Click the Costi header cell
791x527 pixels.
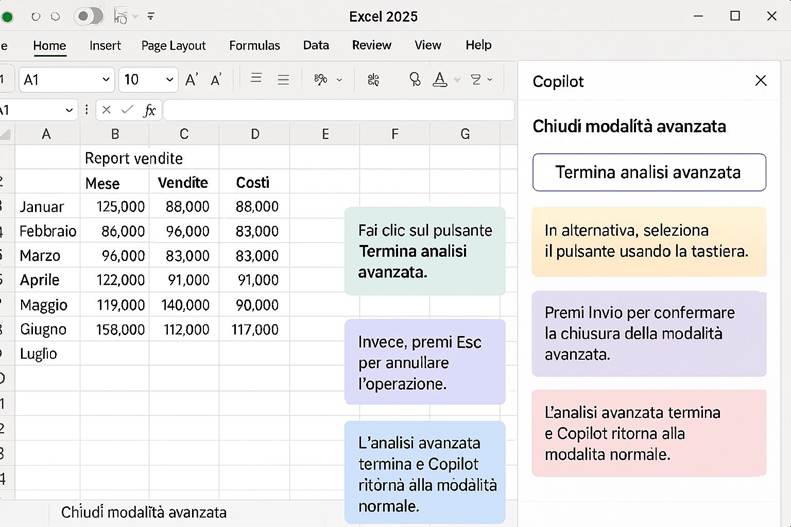(x=254, y=183)
